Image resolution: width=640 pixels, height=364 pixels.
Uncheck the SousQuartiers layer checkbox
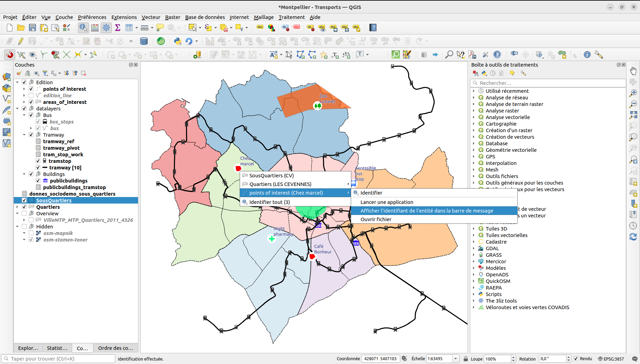click(x=24, y=200)
